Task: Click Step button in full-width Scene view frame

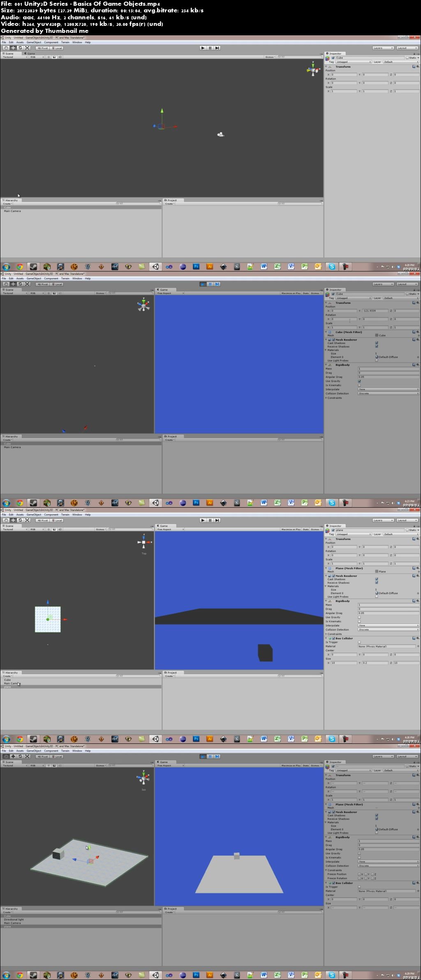Action: (217, 48)
